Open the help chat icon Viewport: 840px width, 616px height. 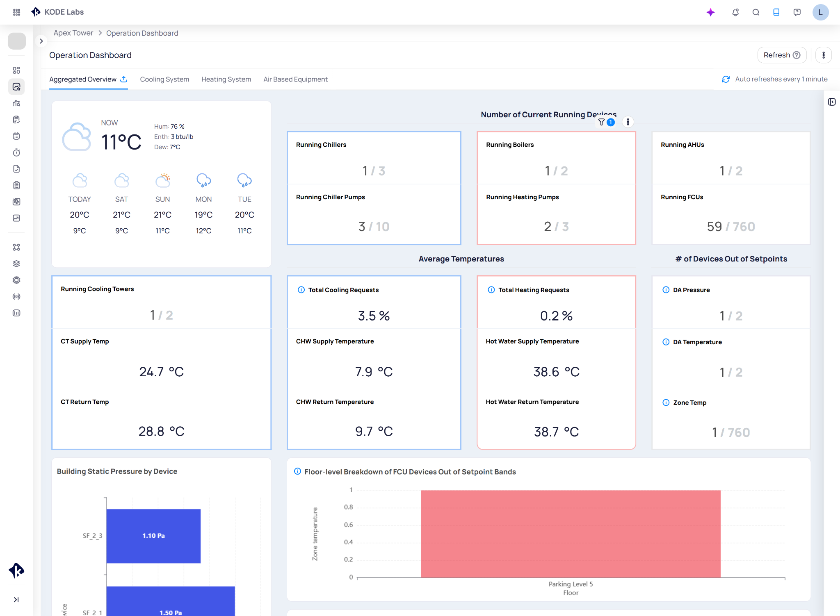pos(797,12)
